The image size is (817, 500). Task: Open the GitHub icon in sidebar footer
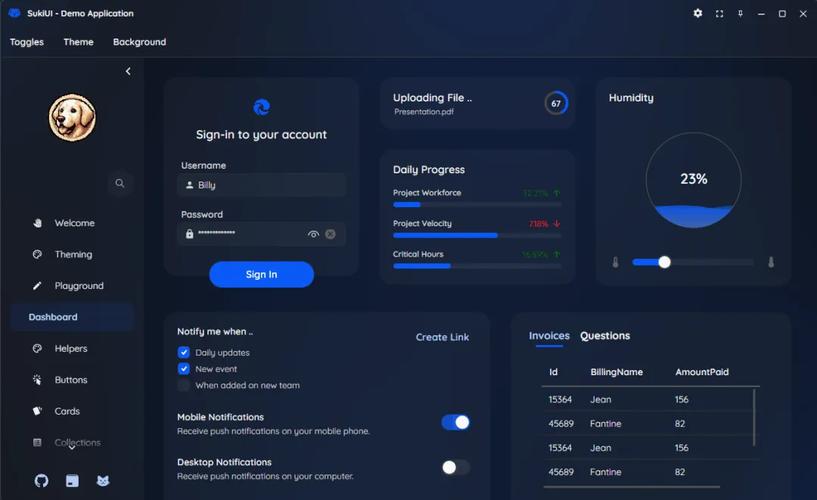coord(42,480)
